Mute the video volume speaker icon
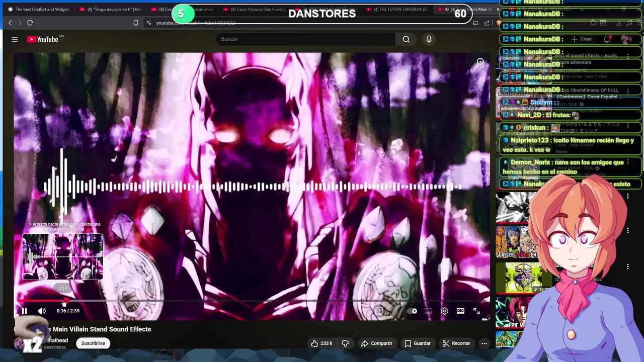The height and width of the screenshot is (362, 644). [42, 311]
